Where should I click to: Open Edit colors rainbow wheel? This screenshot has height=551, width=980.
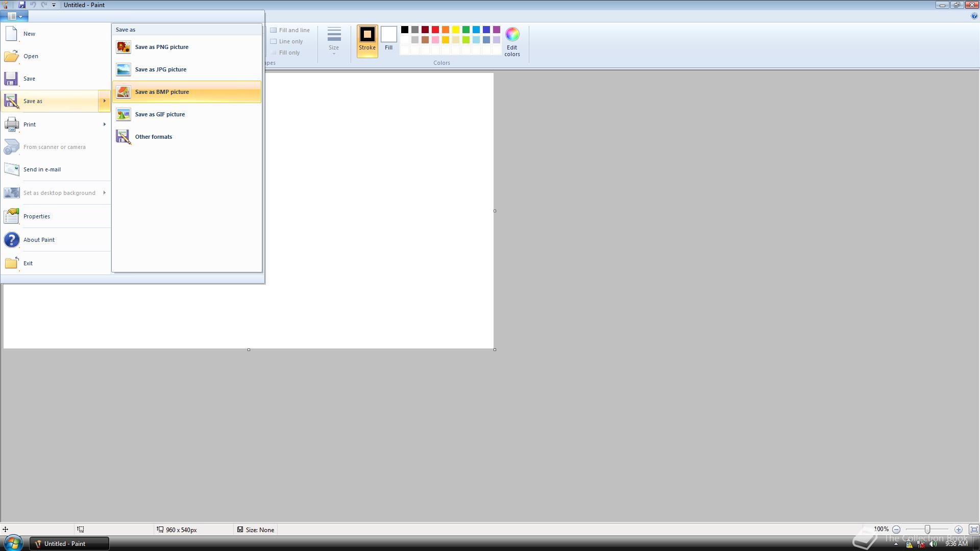512,42
